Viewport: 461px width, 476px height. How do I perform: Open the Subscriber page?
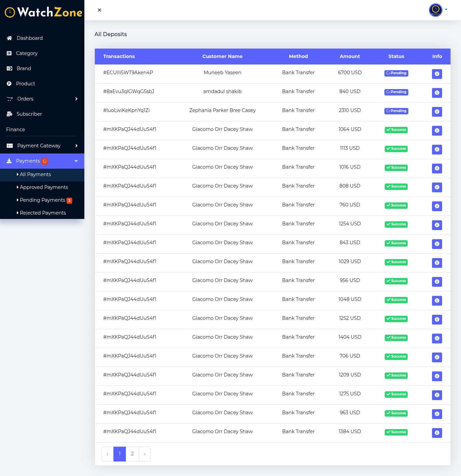pos(29,114)
